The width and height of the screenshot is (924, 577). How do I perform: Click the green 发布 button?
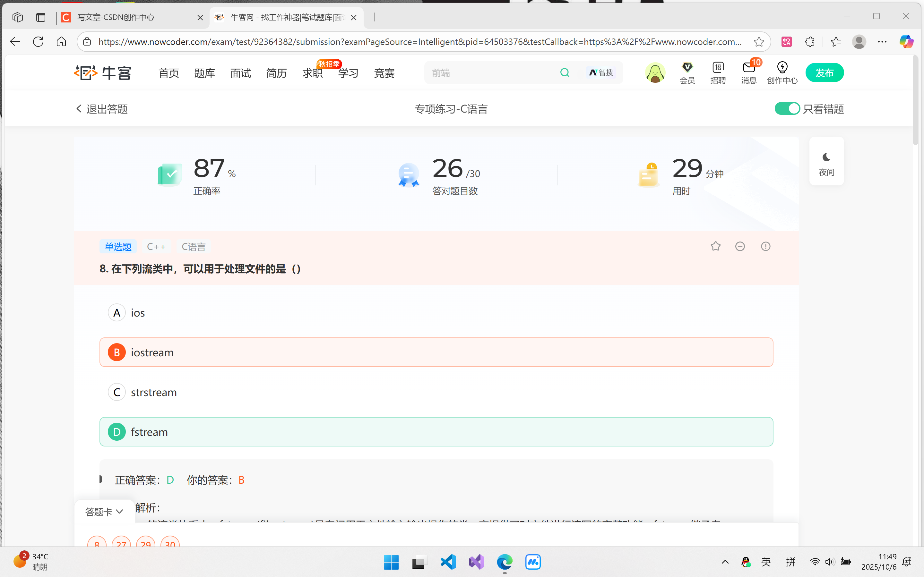pyautogui.click(x=824, y=72)
